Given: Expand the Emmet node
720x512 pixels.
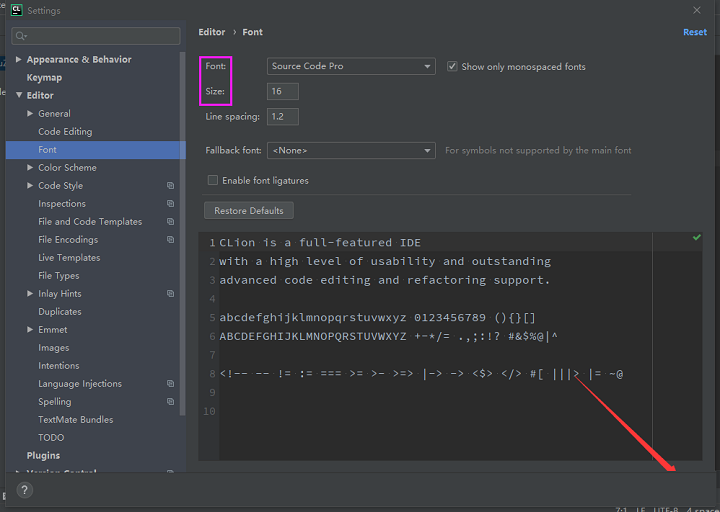Looking at the screenshot, I should [x=30, y=330].
